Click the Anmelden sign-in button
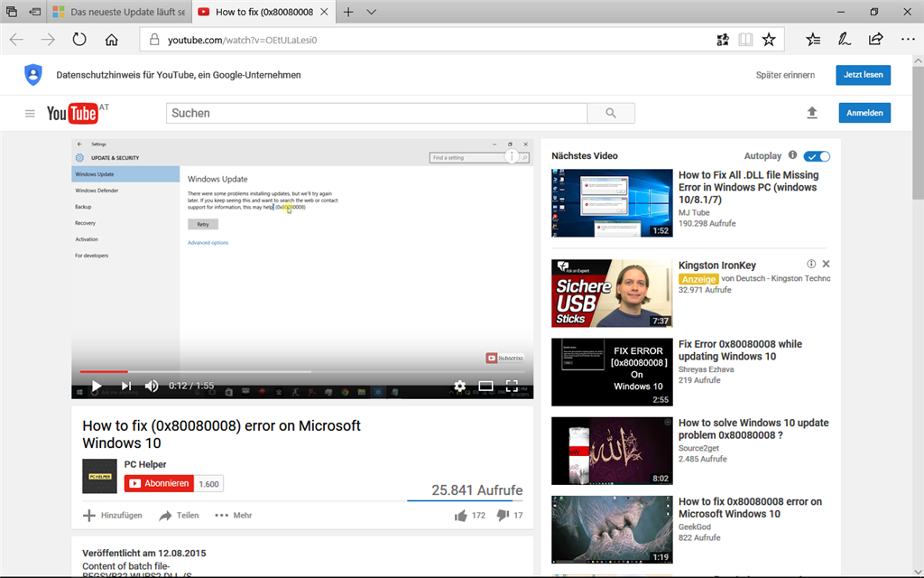The image size is (924, 578). (x=864, y=113)
